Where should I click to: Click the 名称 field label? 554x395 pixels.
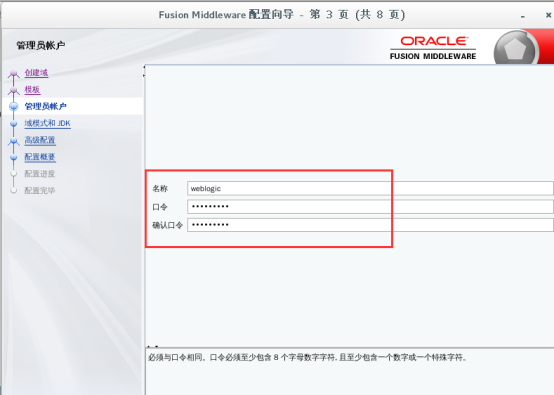pos(160,189)
